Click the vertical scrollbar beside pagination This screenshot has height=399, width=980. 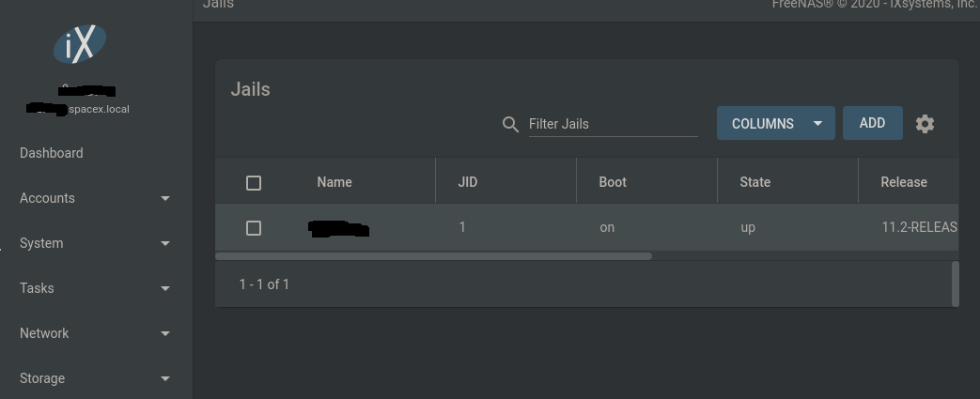tap(955, 284)
